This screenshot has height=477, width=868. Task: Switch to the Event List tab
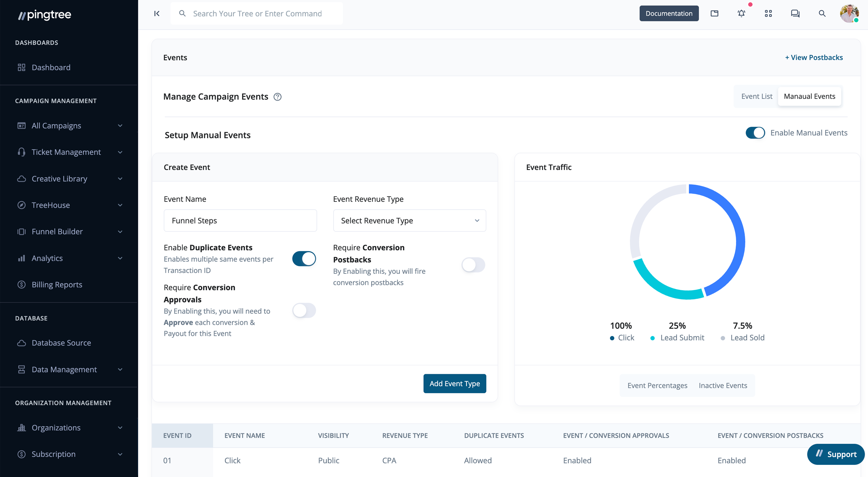click(756, 96)
